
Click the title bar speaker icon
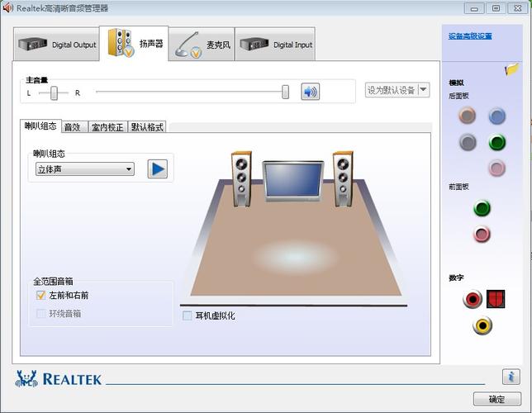coord(7,7)
